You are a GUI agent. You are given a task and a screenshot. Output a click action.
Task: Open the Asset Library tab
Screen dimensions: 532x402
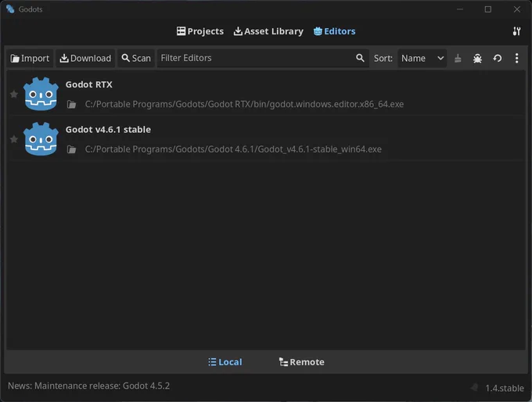click(268, 31)
